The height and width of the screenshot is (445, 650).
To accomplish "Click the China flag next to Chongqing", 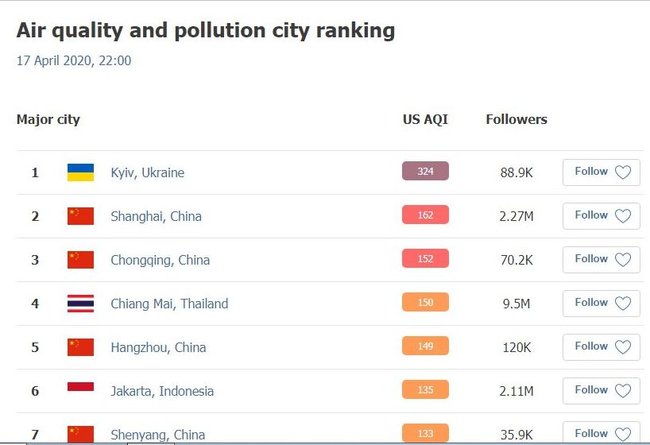I will [81, 260].
